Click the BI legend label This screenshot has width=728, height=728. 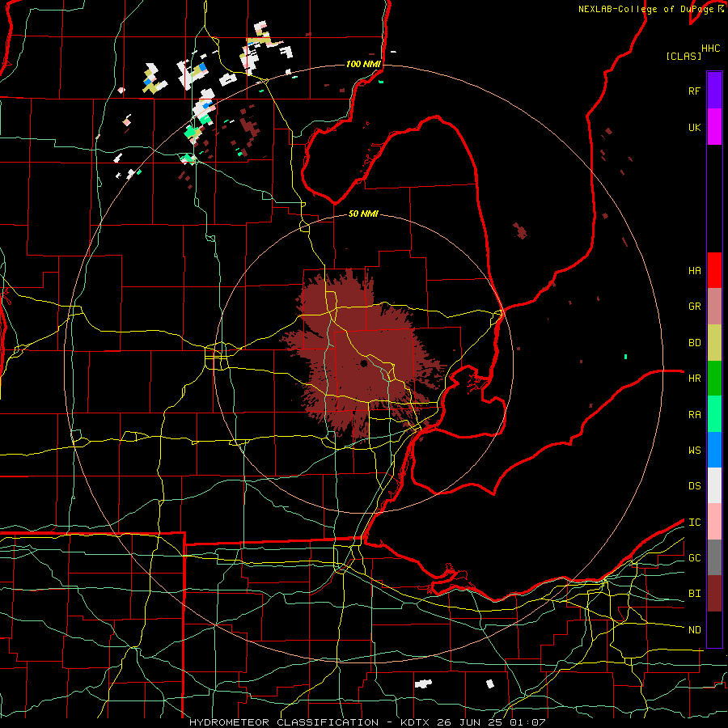pos(694,594)
